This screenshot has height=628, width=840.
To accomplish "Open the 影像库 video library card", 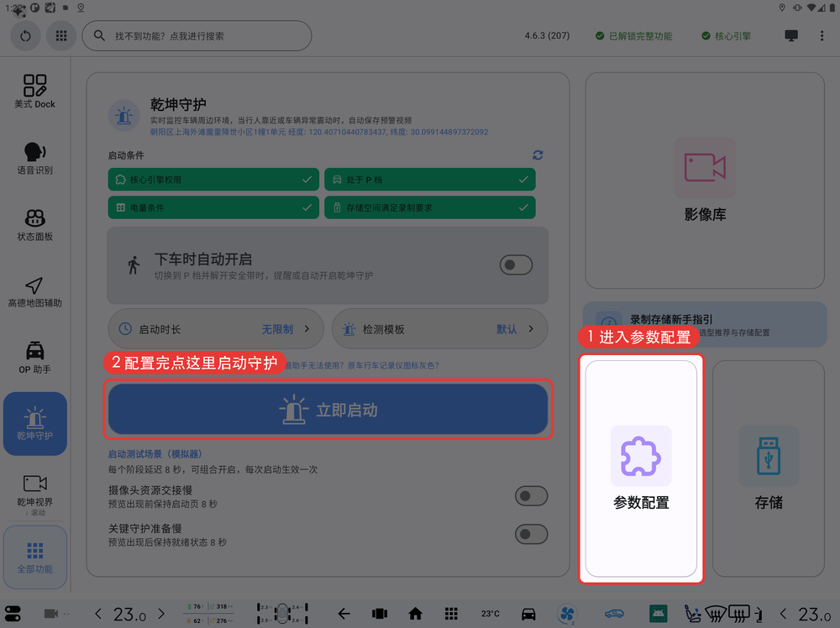I will coord(705,181).
